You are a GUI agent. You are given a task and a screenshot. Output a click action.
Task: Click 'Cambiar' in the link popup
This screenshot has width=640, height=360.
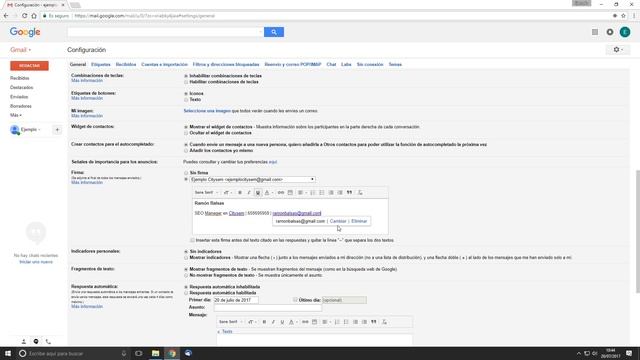[x=338, y=221]
